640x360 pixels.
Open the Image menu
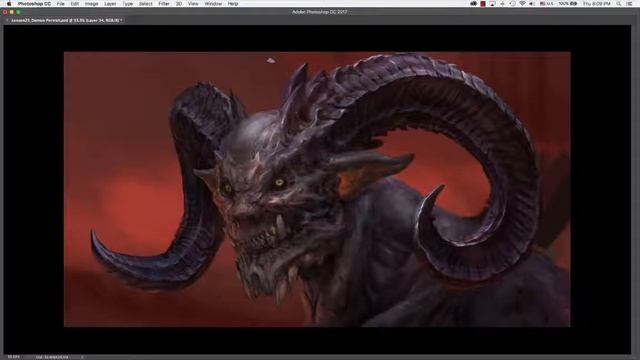click(91, 4)
